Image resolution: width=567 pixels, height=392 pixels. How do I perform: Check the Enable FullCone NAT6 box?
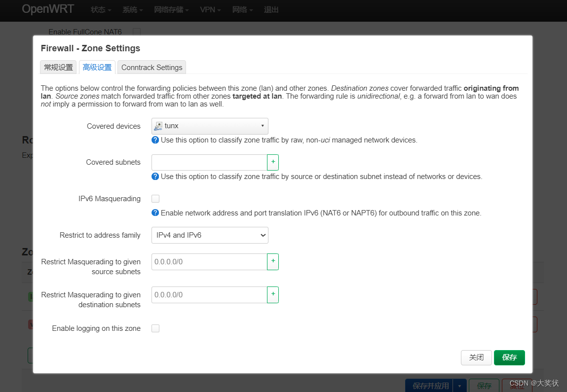137,32
